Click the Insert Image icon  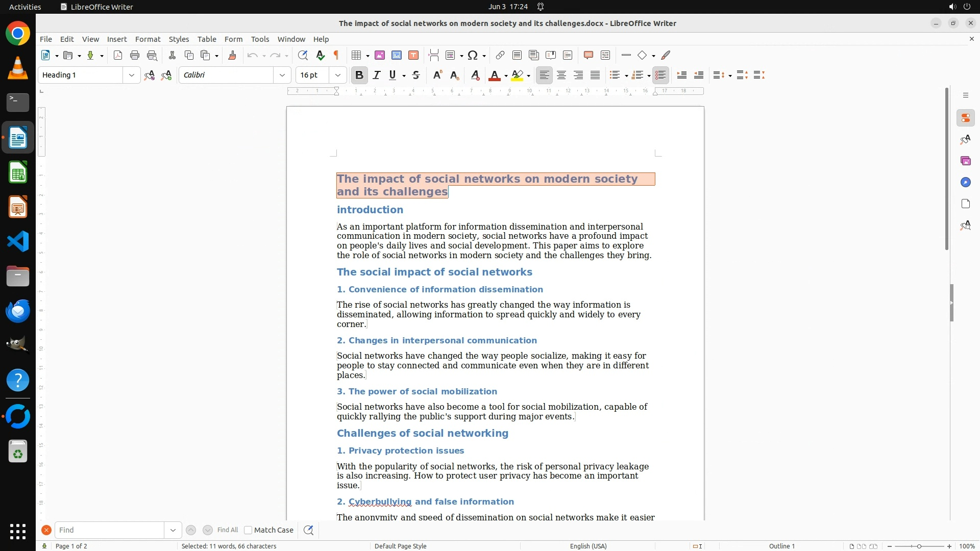pyautogui.click(x=380, y=55)
